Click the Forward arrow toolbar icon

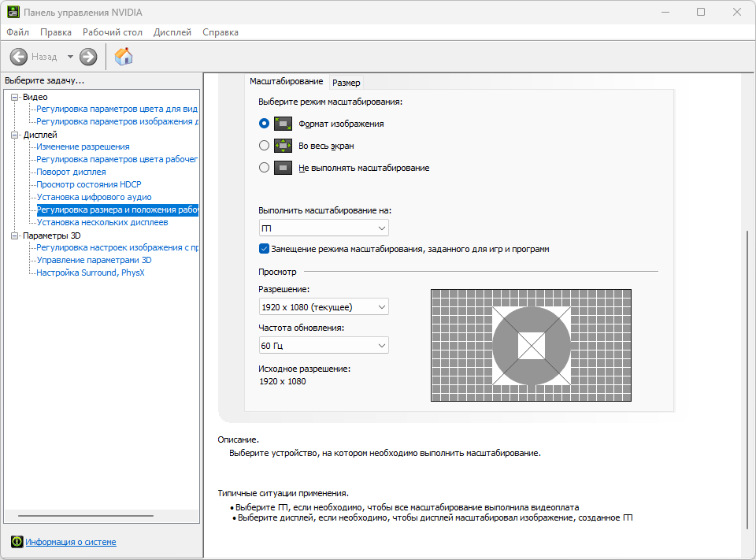(x=88, y=57)
